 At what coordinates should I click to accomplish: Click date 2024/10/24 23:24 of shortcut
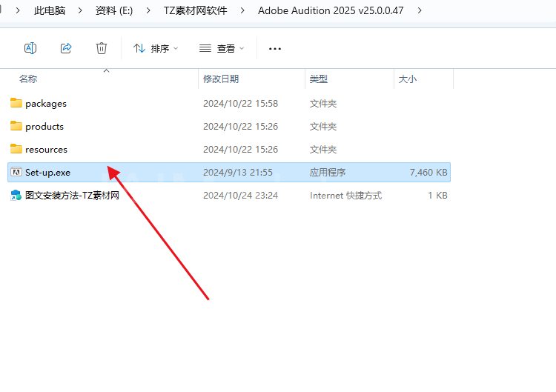tap(240, 196)
